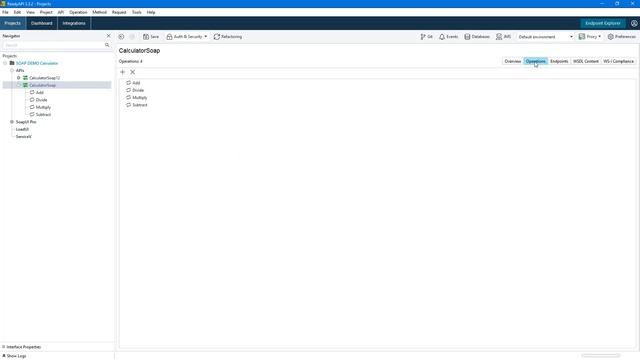The image size is (640, 360).
Task: Open the JMS toolbar item
Action: 503,37
